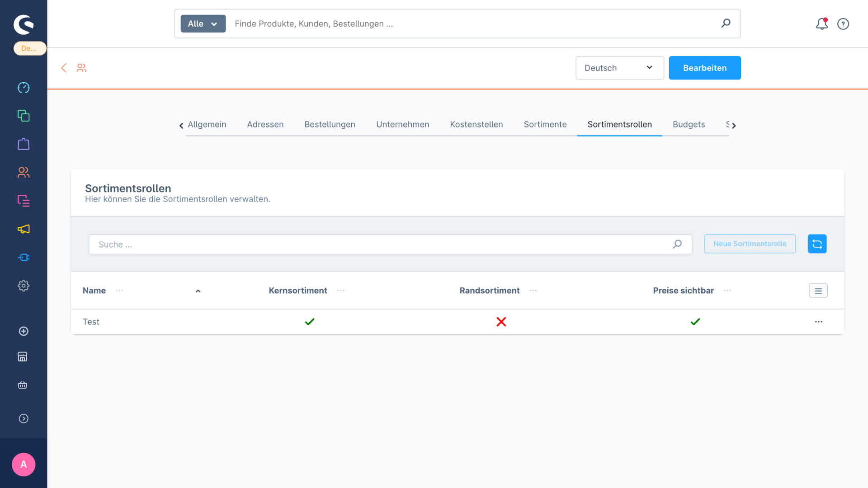868x488 pixels.
Task: Open the Deutsch language dropdown
Action: point(619,68)
